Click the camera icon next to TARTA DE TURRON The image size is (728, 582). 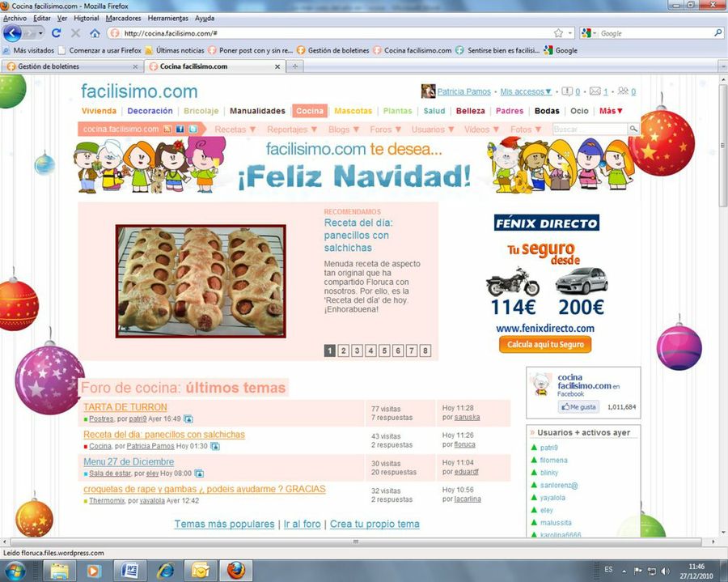tap(188, 418)
